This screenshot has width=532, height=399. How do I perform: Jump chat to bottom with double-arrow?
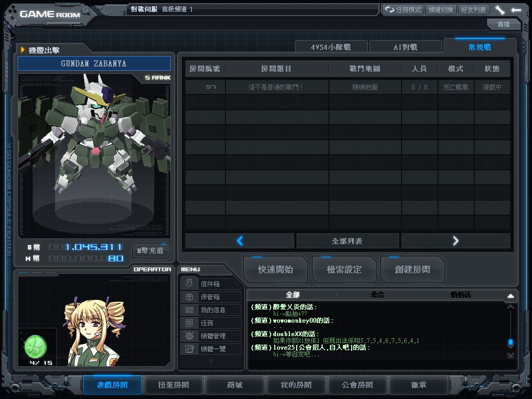510,355
